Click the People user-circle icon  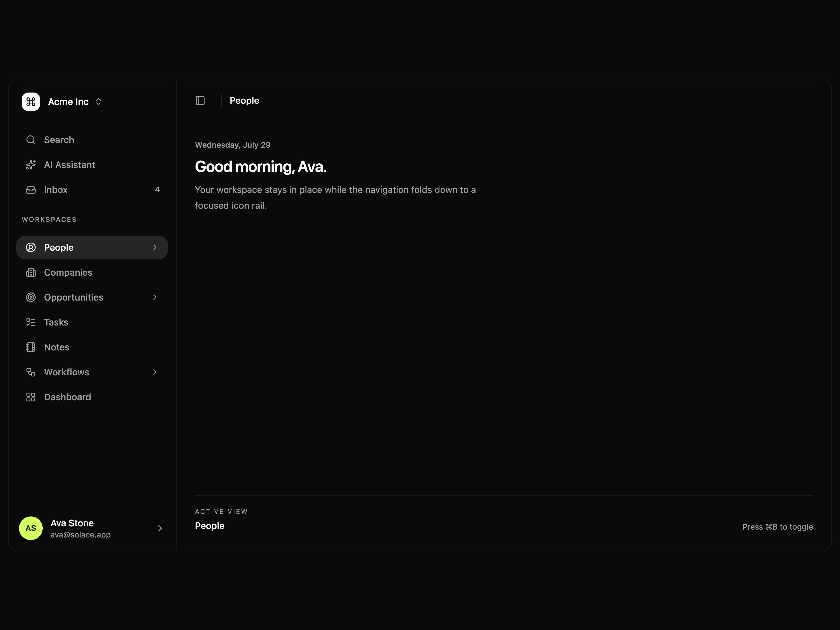click(x=31, y=248)
